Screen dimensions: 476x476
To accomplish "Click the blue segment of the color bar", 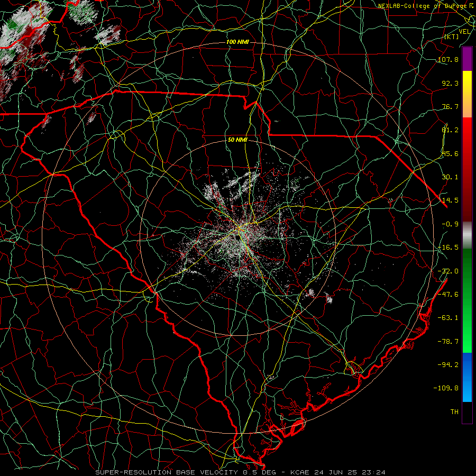I will coord(467,377).
